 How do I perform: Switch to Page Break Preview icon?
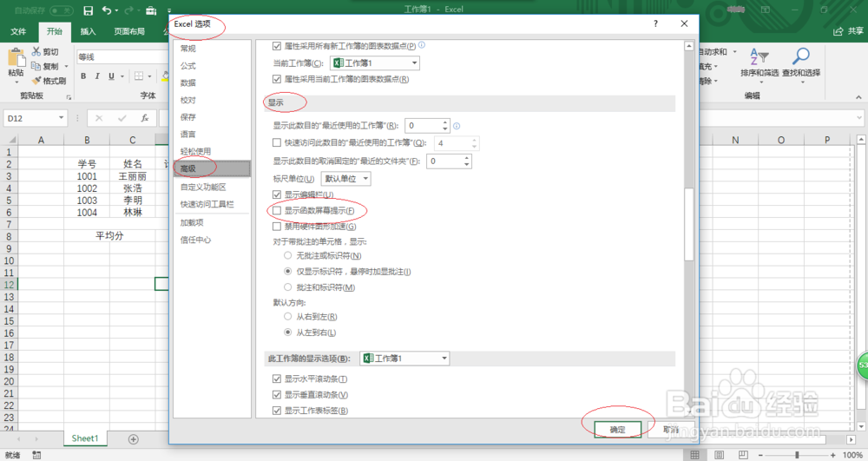(744, 455)
